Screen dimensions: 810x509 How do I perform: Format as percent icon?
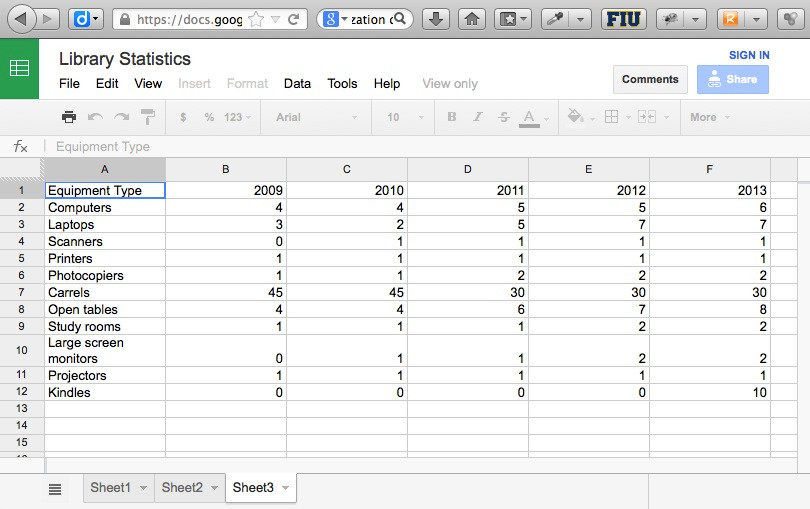[x=209, y=117]
